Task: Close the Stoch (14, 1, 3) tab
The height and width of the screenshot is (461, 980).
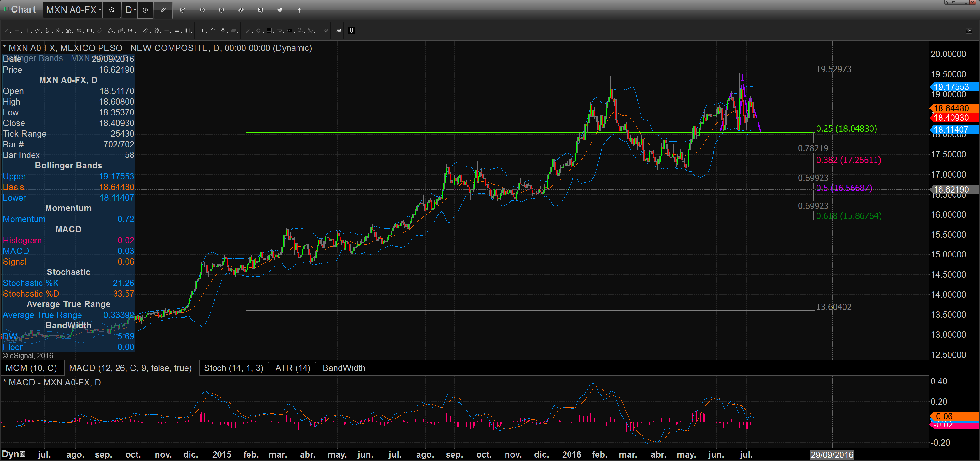Action: point(269,363)
